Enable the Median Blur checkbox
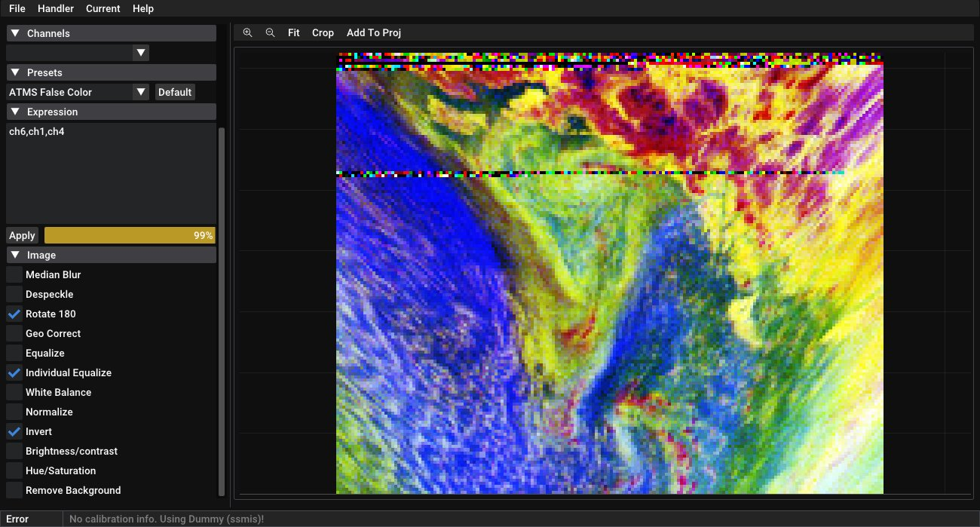 [14, 274]
